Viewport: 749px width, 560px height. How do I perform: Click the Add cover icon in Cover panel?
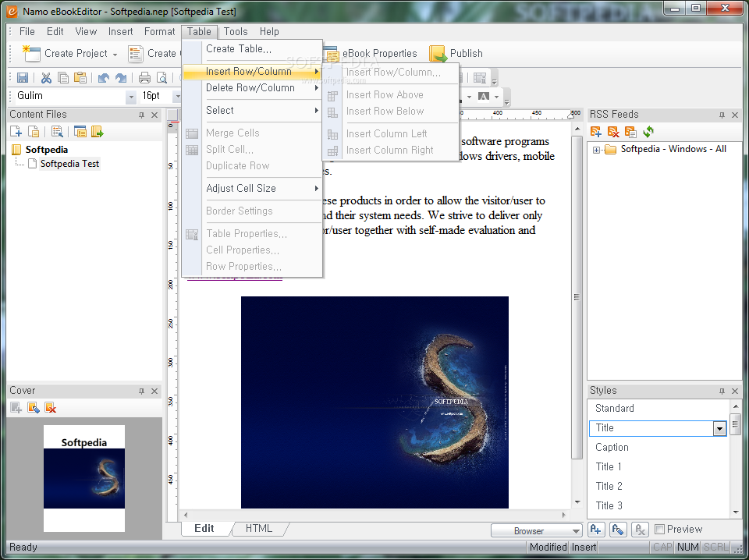pyautogui.click(x=16, y=408)
